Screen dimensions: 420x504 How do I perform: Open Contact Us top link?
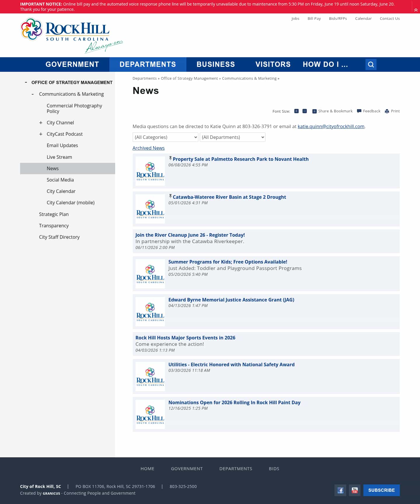[390, 18]
